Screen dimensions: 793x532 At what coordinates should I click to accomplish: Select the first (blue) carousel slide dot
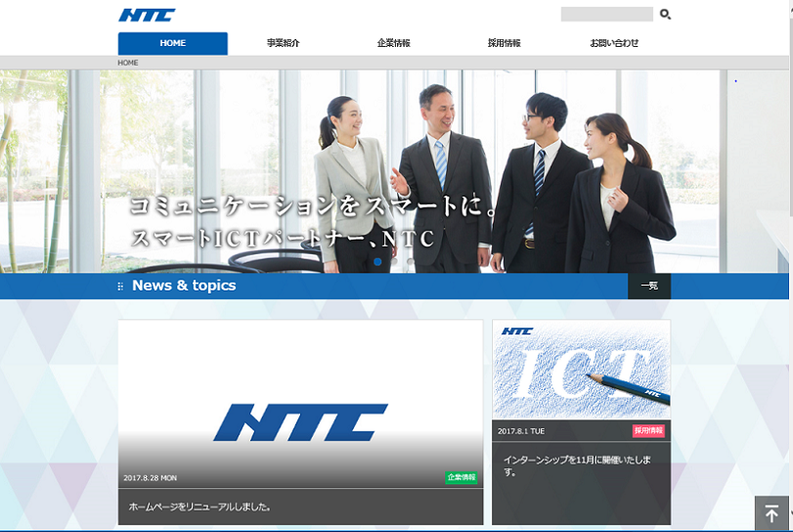click(377, 261)
